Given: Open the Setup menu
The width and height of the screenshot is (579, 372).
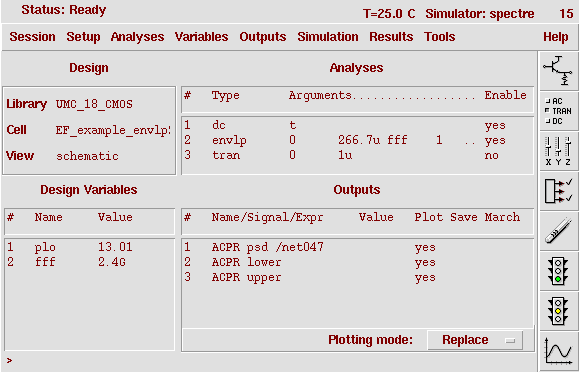Looking at the screenshot, I should tap(83, 37).
